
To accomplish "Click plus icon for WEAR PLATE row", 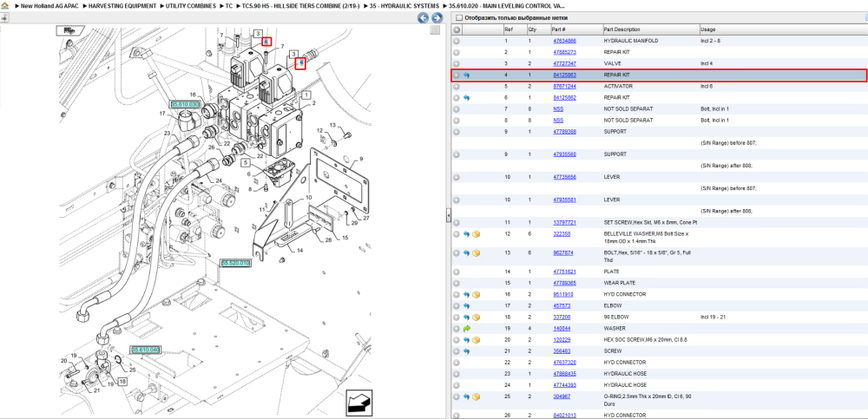I will click(457, 283).
